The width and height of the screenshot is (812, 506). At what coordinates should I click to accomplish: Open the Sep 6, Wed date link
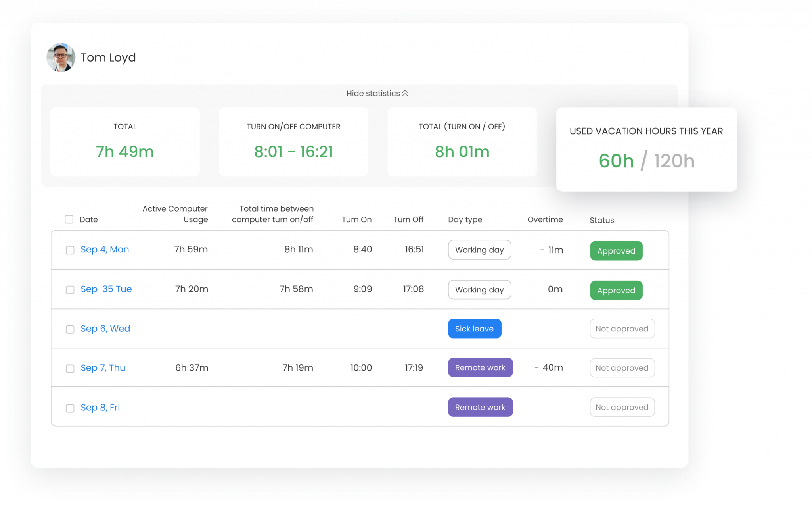tap(105, 329)
